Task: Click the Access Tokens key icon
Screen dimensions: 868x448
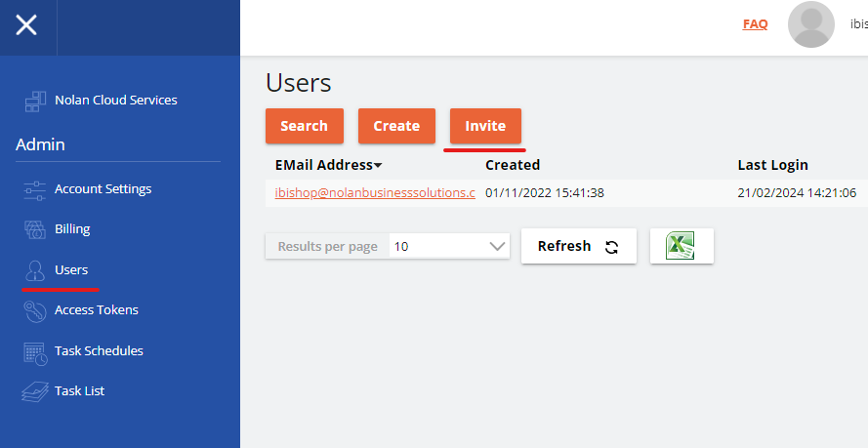Action: pyautogui.click(x=35, y=310)
